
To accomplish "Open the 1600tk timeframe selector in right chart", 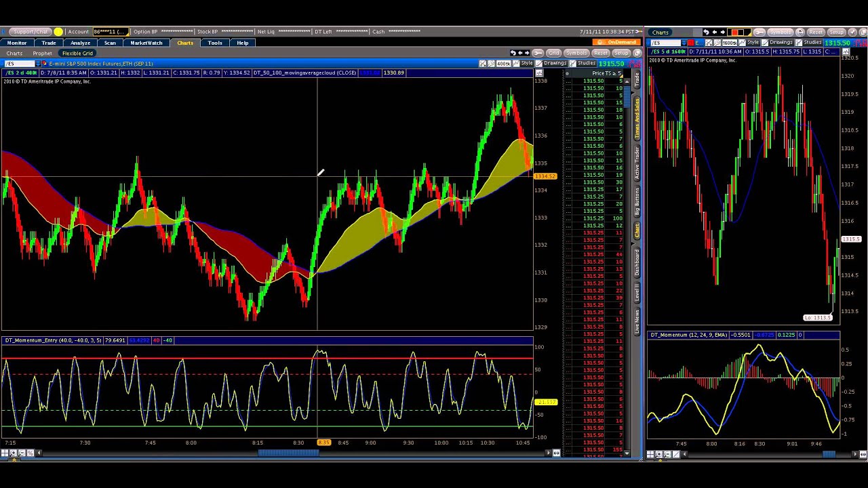I will click(729, 43).
